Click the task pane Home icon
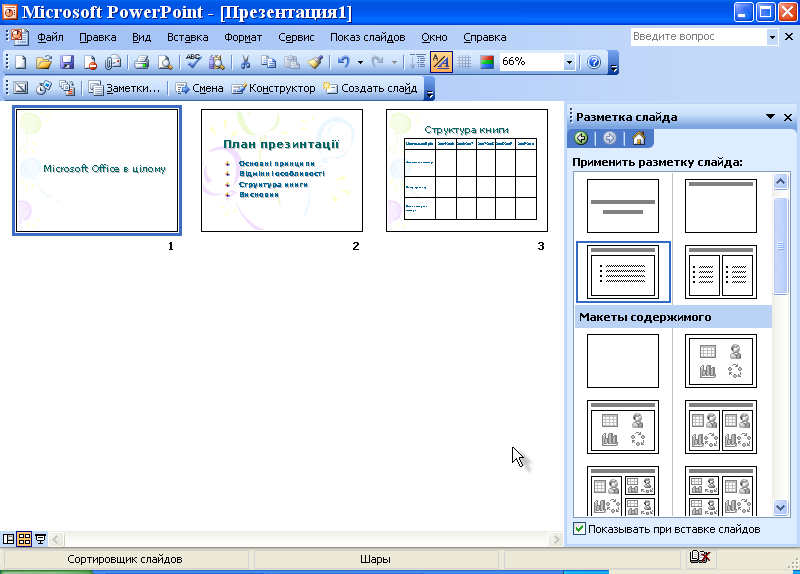 pos(639,138)
